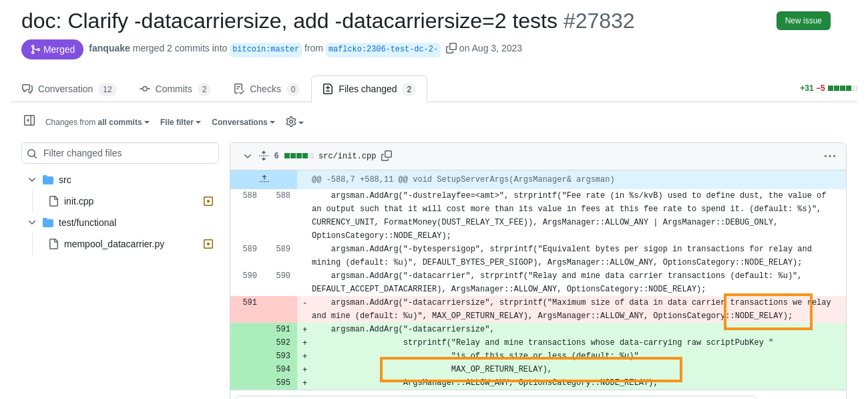Open the src/init.cpp file link

tap(347, 156)
